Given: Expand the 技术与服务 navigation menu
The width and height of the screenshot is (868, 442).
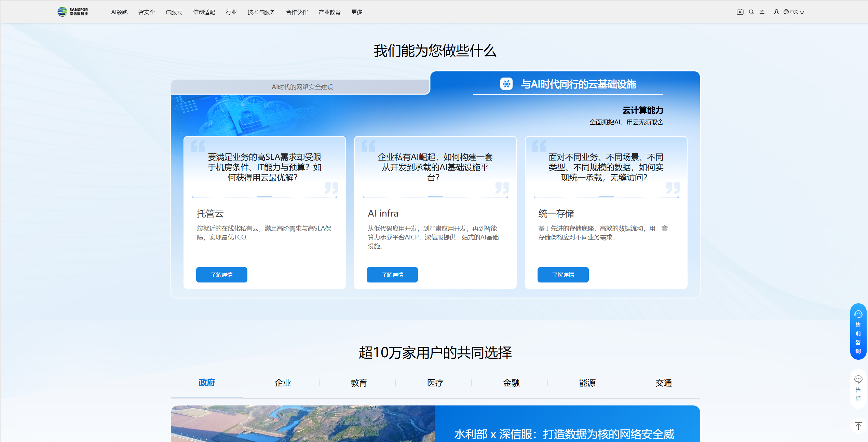Looking at the screenshot, I should (x=261, y=12).
